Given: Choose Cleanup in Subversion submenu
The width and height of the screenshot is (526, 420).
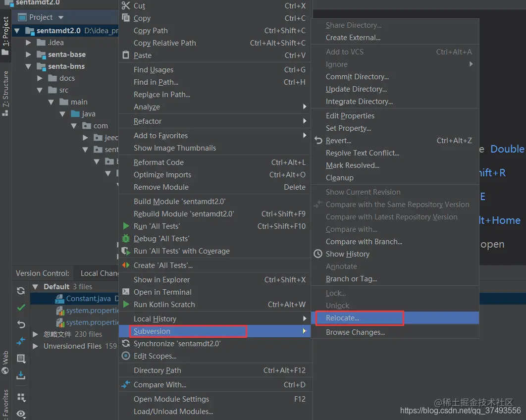Looking at the screenshot, I should tap(395, 177).
